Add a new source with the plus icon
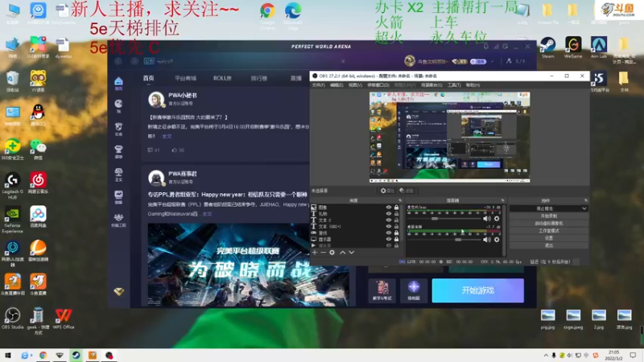644x362 pixels. click(x=315, y=253)
